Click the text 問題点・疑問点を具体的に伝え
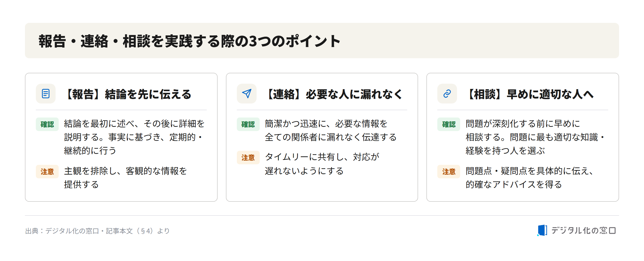The image size is (644, 261). pyautogui.click(x=530, y=171)
